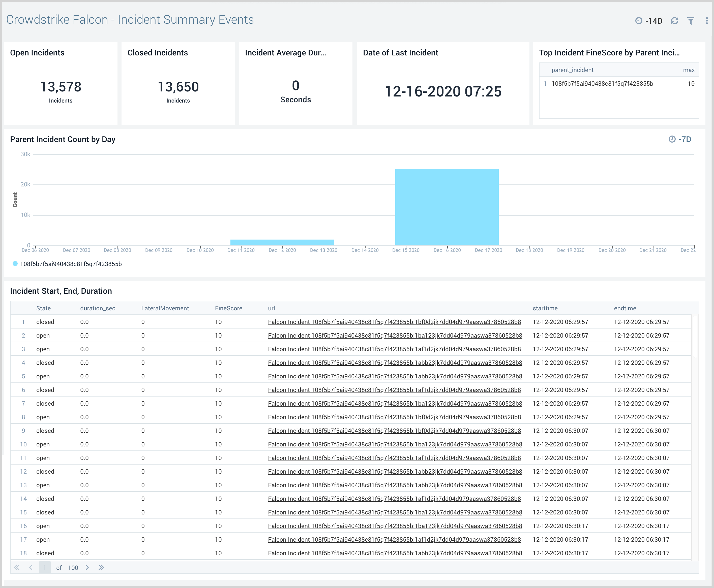The height and width of the screenshot is (588, 714).
Task: Open the dashboard filter icon
Action: tap(691, 21)
